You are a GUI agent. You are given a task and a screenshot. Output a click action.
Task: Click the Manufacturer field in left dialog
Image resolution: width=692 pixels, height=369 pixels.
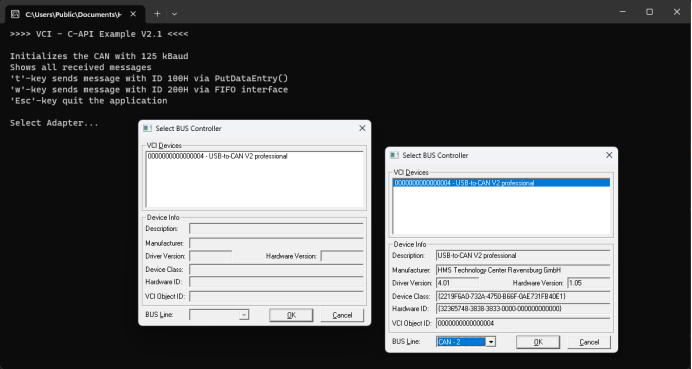click(276, 243)
